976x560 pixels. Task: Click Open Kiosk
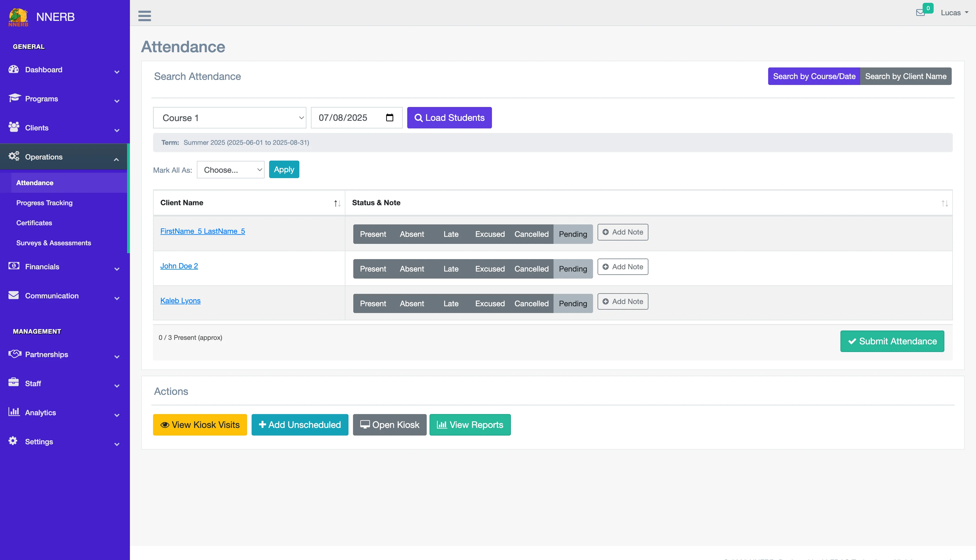tap(389, 425)
